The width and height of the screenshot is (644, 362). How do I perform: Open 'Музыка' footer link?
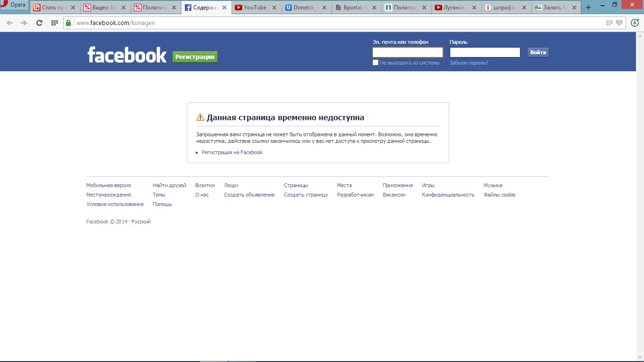click(x=493, y=185)
